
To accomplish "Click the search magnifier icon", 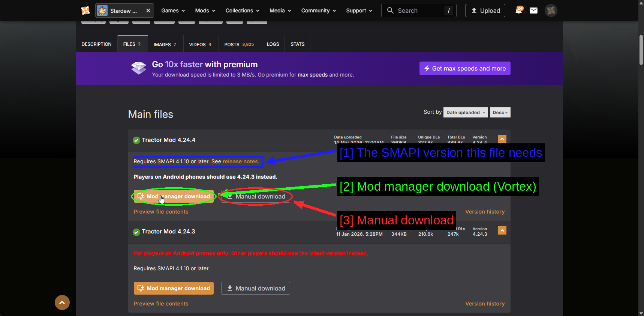I will [x=390, y=11].
